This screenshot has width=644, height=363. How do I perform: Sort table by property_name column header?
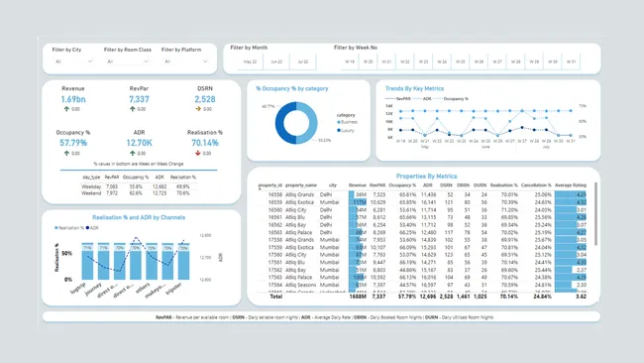[301, 185]
